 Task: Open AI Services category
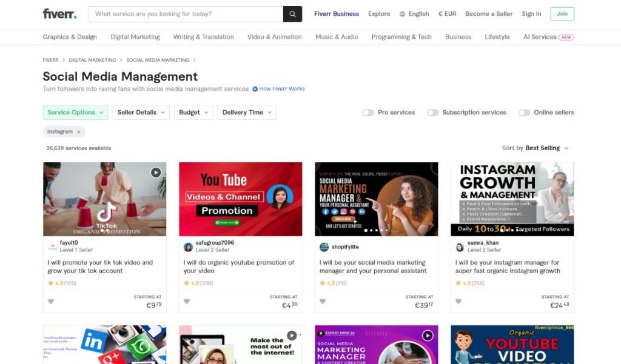point(540,37)
